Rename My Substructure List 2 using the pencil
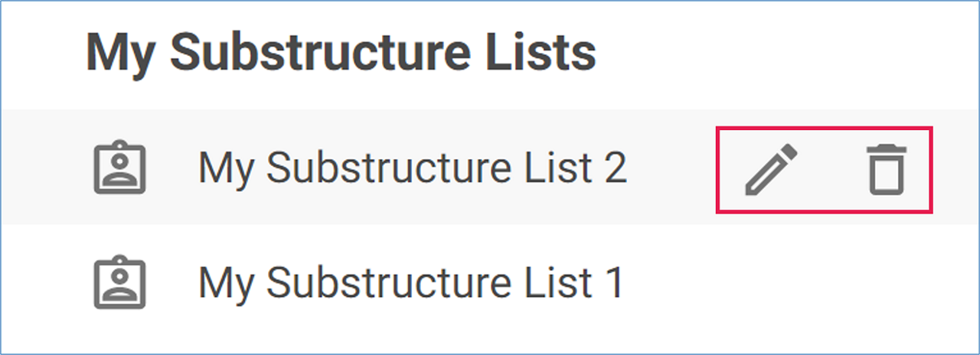The width and height of the screenshot is (980, 355). [771, 168]
